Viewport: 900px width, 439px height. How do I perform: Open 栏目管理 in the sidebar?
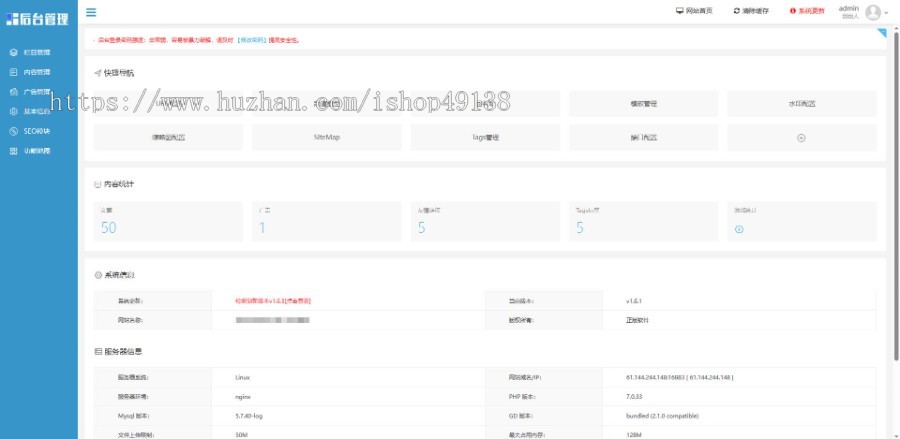click(38, 52)
